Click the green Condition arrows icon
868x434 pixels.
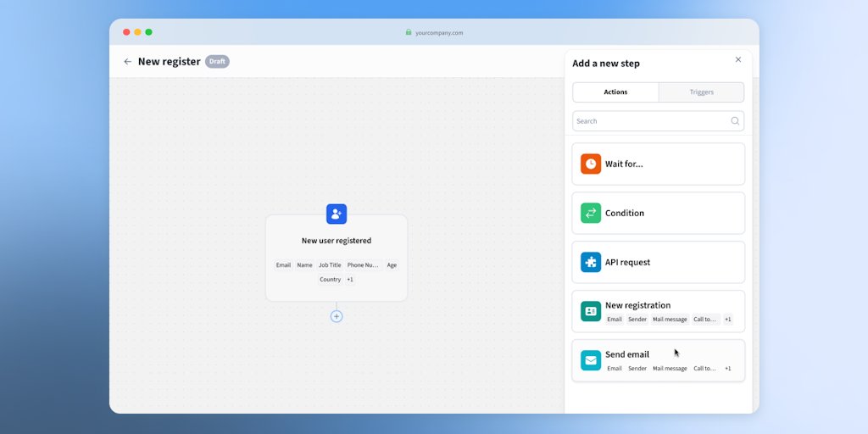point(591,213)
